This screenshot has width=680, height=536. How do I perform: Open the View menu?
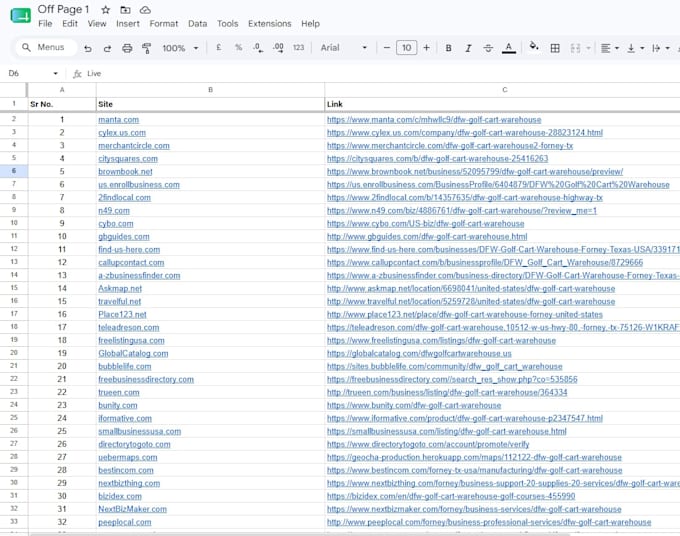(97, 24)
